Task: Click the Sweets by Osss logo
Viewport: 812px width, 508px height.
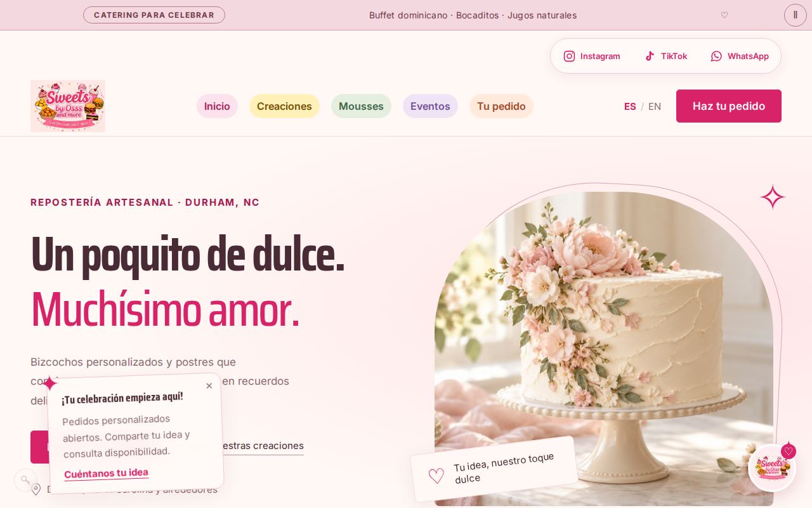Action: coord(68,106)
